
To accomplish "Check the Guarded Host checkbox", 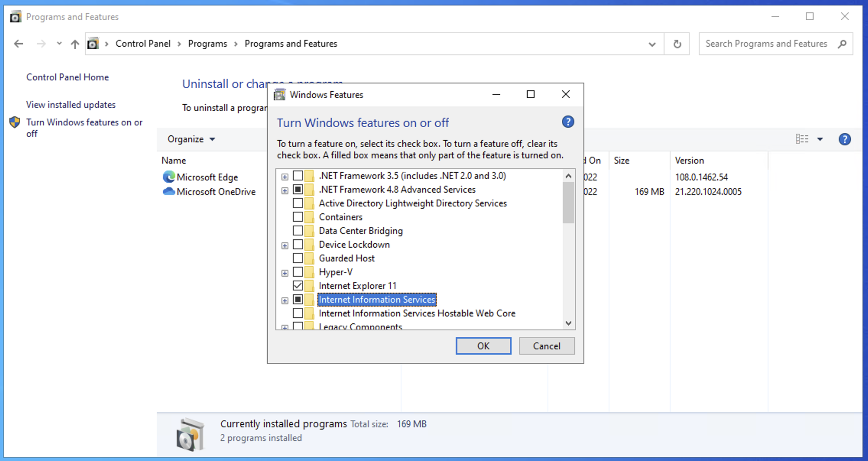I will [x=298, y=258].
